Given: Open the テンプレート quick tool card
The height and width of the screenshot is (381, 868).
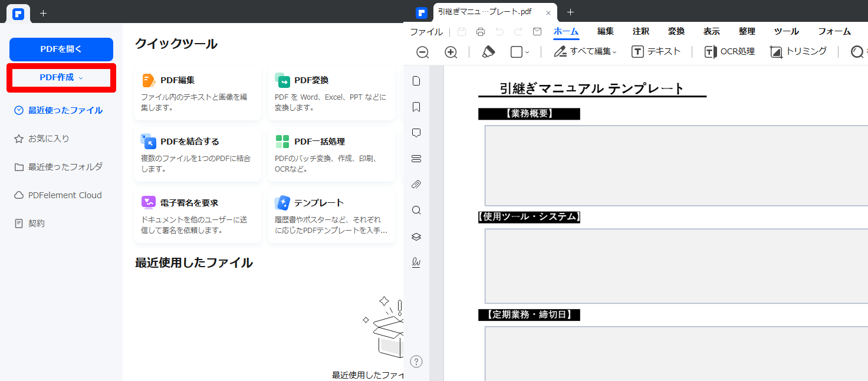Looking at the screenshot, I should coord(331,216).
